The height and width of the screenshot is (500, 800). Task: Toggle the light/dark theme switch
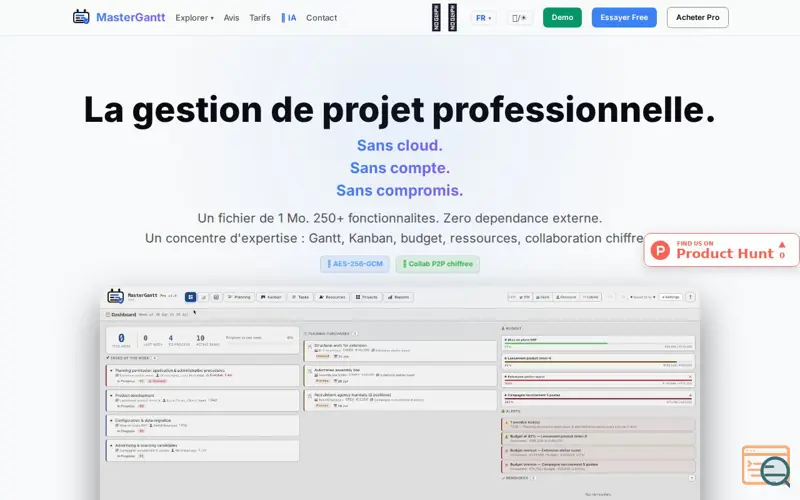tap(519, 18)
